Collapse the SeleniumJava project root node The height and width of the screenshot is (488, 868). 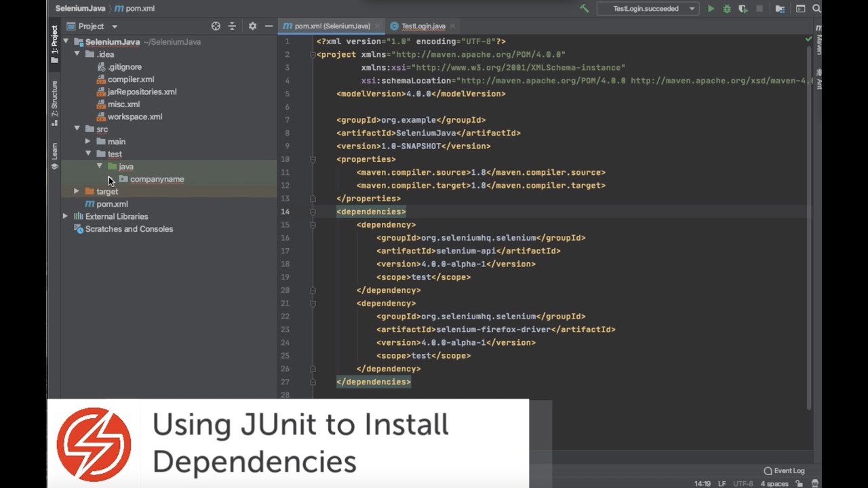(x=66, y=42)
